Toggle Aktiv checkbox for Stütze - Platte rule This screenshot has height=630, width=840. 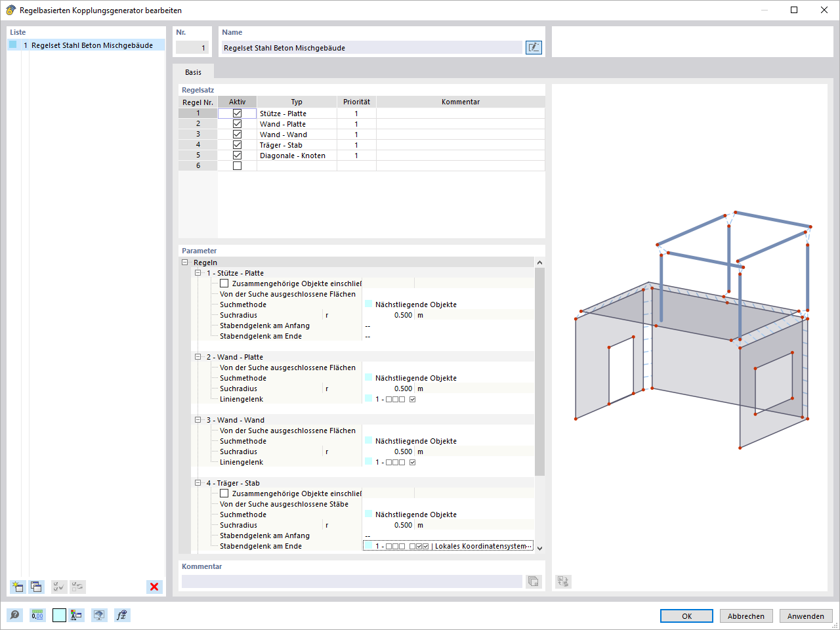pyautogui.click(x=237, y=114)
